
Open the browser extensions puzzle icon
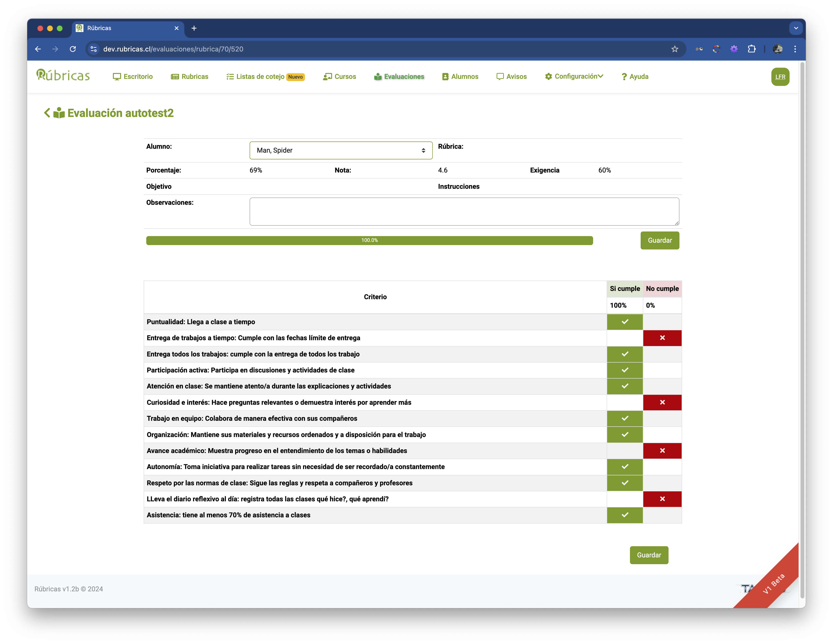751,49
